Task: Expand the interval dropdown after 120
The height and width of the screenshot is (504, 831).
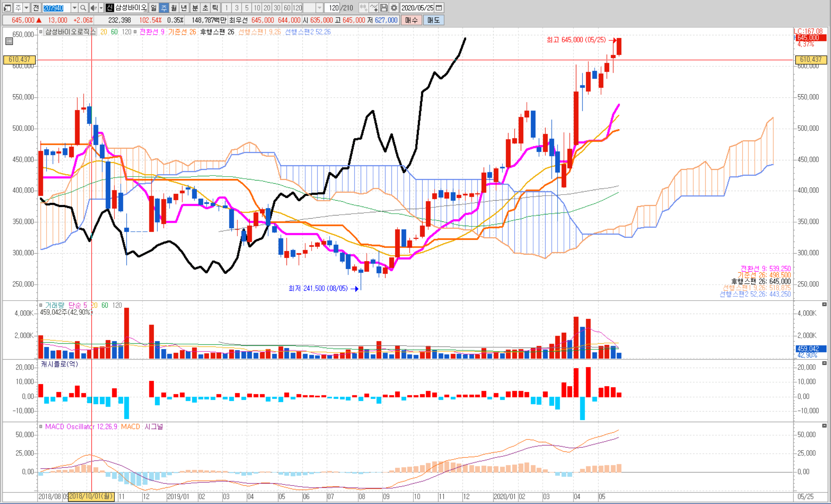Action: [x=319, y=8]
